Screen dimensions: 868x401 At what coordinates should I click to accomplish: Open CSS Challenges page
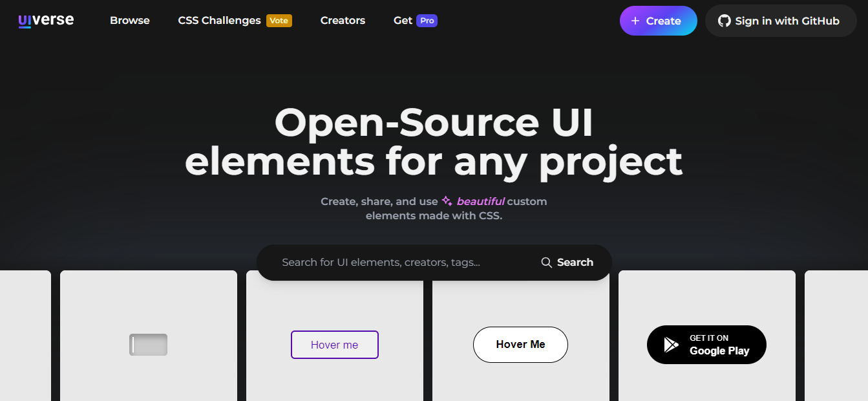[220, 21]
